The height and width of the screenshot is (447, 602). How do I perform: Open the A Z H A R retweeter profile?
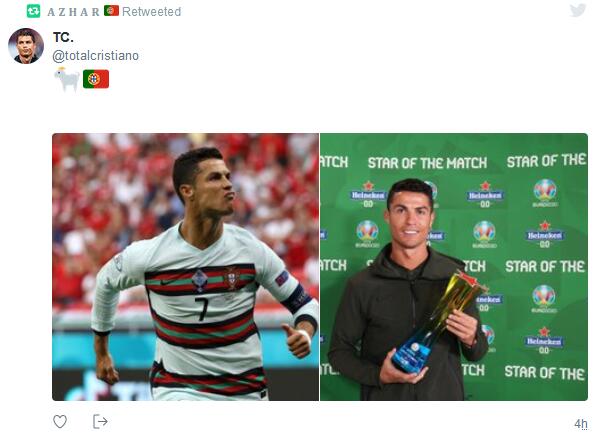tap(73, 12)
